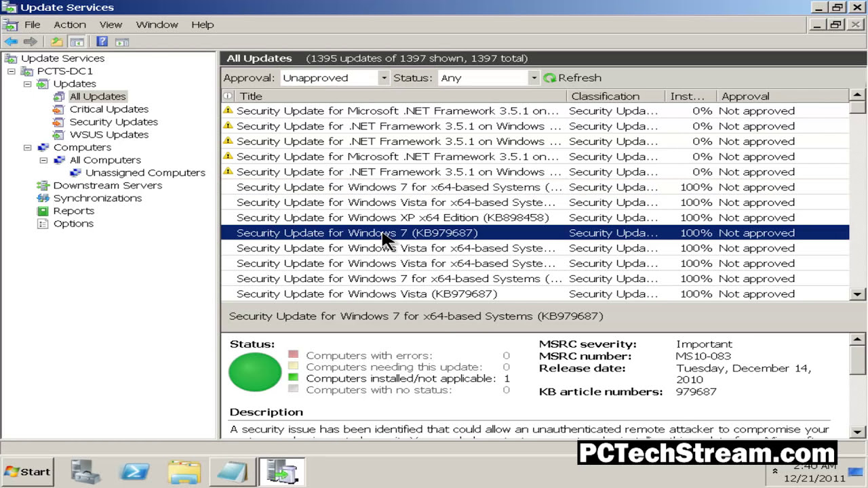
Task: Select the highlighted Security Update for Windows 7 (KB979687)
Action: click(x=535, y=232)
